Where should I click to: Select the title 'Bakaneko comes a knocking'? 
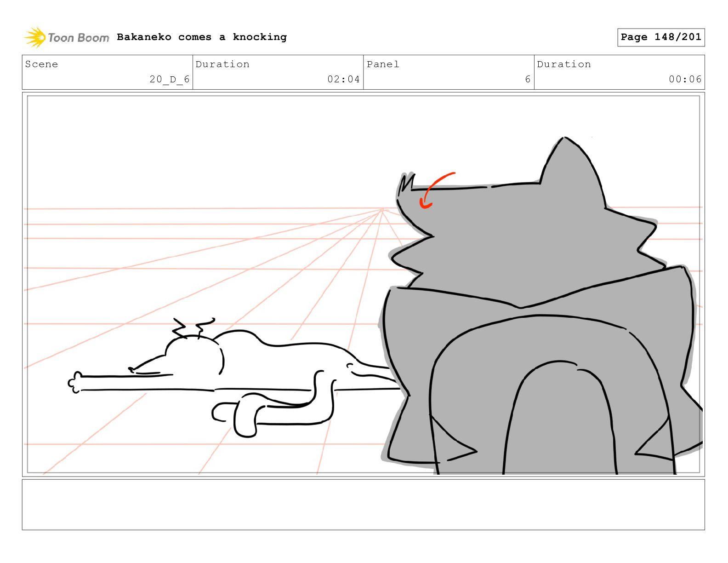click(x=202, y=37)
